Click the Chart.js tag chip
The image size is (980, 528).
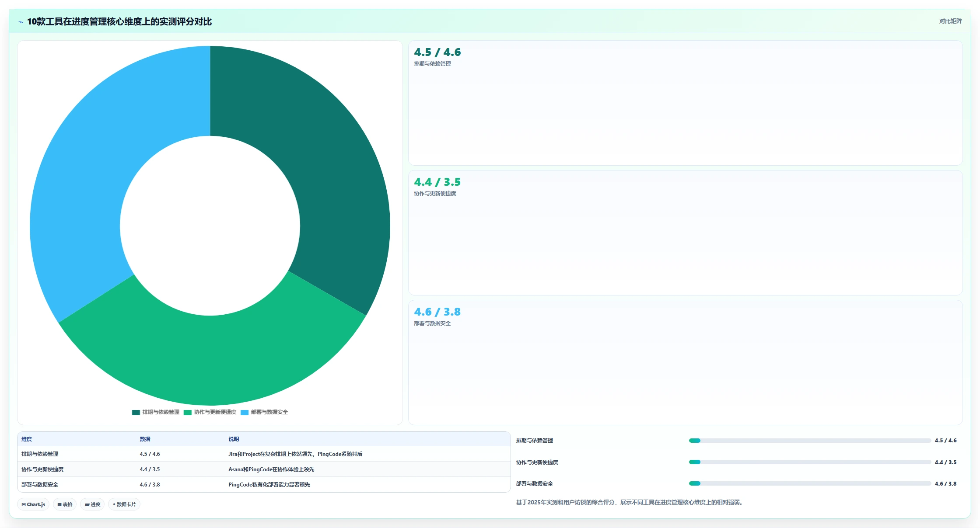33,504
